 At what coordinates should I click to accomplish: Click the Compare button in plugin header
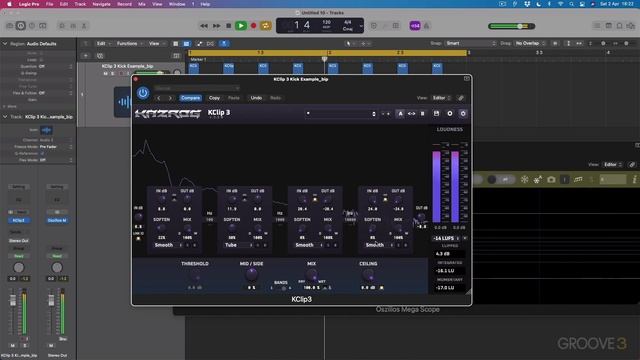pyautogui.click(x=191, y=98)
